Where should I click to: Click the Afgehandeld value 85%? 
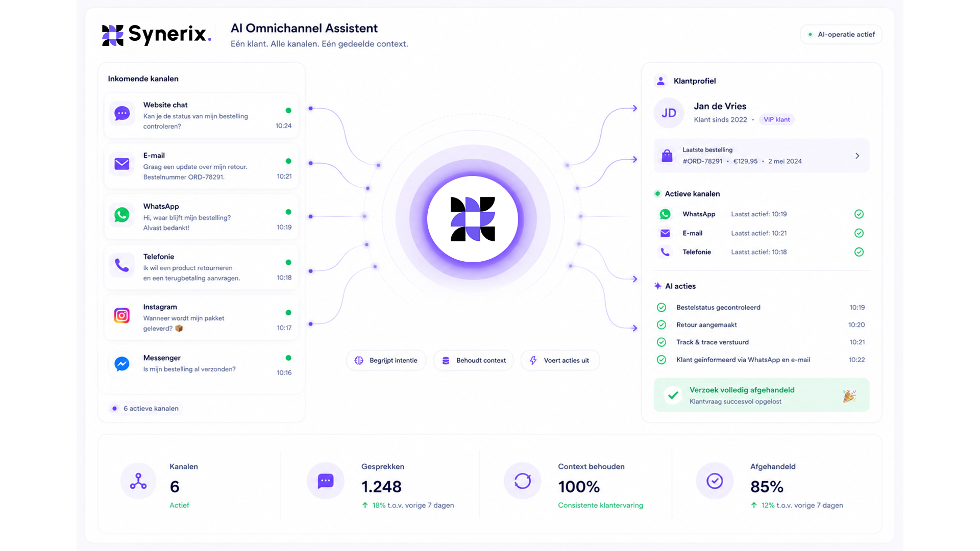click(767, 487)
